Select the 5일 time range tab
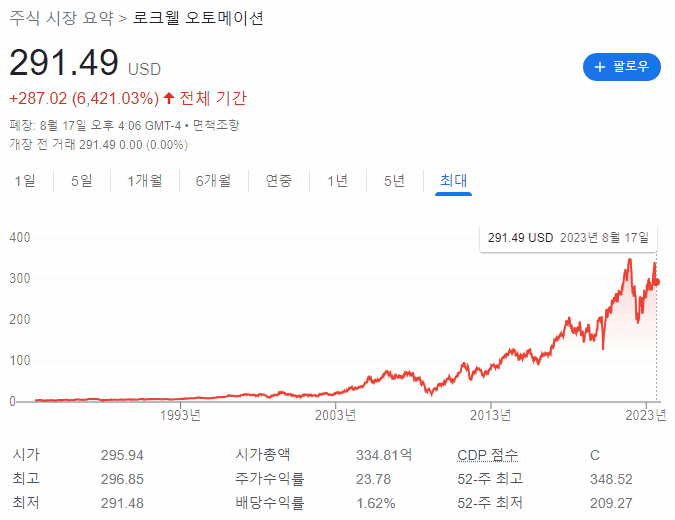This screenshot has width=675, height=520. [82, 181]
